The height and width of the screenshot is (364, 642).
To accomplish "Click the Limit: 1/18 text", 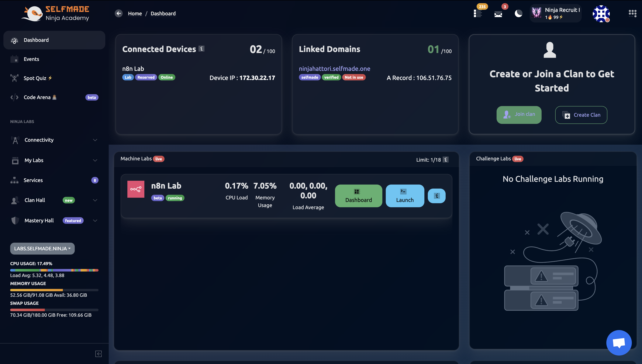I will pos(429,160).
